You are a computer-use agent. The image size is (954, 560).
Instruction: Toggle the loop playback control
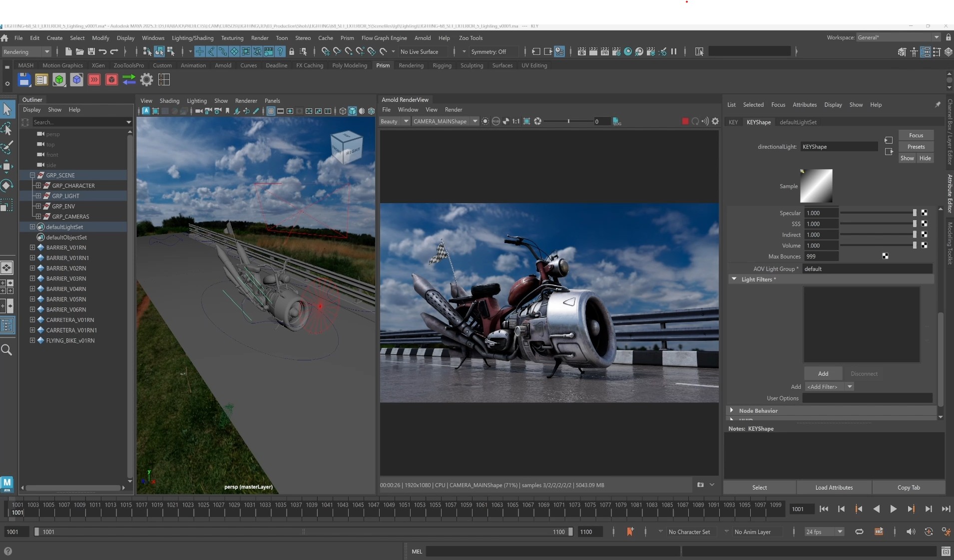coord(859,532)
